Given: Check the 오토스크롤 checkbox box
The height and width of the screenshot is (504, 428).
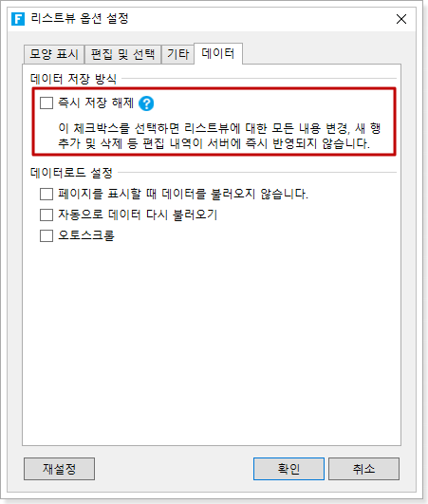Looking at the screenshot, I should click(x=47, y=235).
